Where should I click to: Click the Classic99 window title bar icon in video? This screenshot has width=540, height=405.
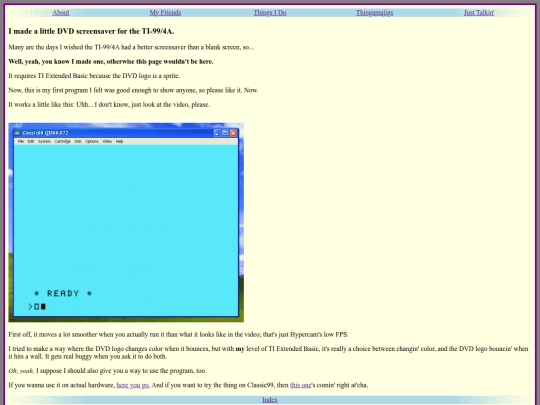tap(18, 133)
